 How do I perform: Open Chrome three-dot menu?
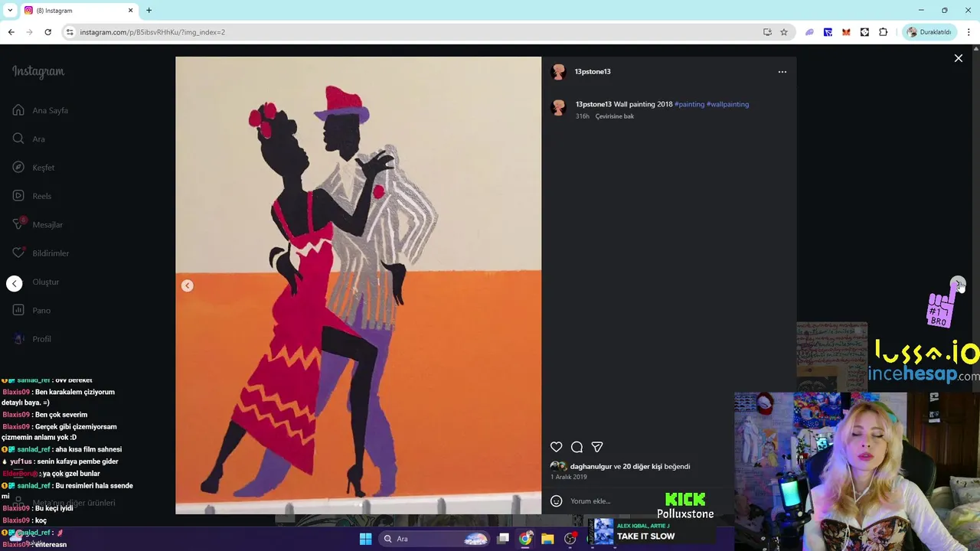(x=969, y=32)
